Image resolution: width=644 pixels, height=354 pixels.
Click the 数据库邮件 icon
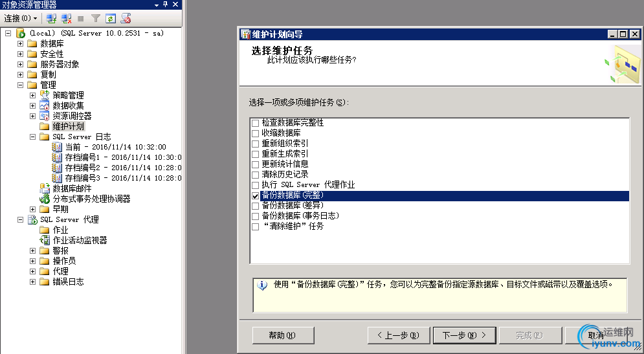[x=45, y=188]
